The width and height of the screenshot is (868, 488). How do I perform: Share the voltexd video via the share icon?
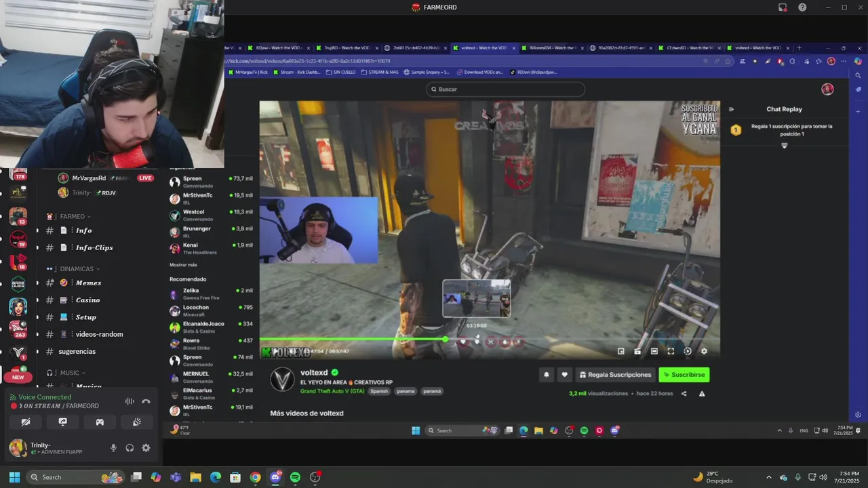point(684,394)
